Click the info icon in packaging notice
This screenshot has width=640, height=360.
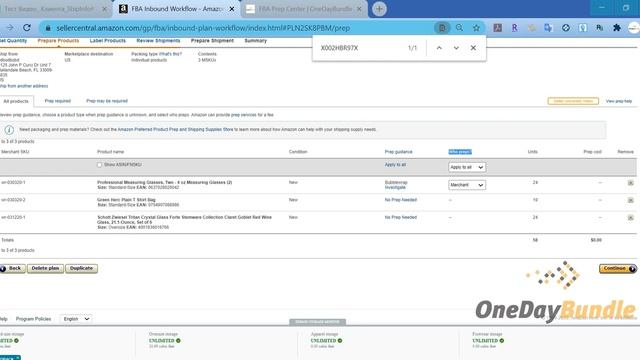pyautogui.click(x=9, y=130)
